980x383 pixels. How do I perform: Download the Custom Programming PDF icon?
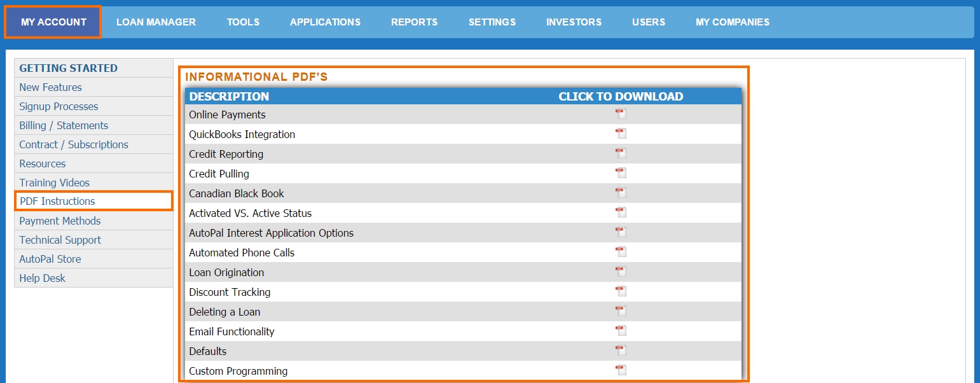(x=621, y=370)
